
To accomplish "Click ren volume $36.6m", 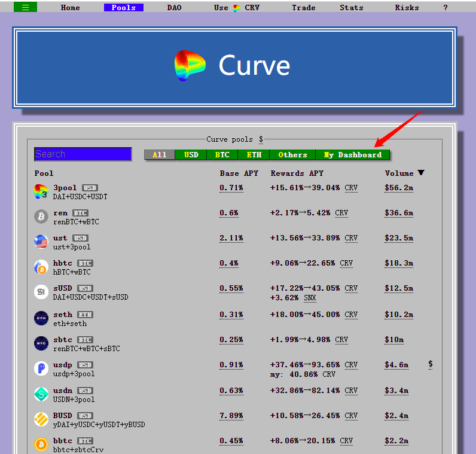I will click(x=399, y=213).
